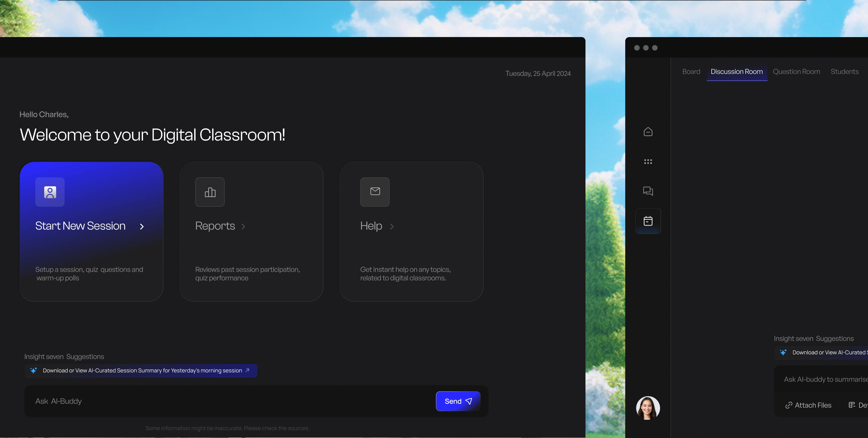Click the Get instant help on any topics description

[405, 274]
